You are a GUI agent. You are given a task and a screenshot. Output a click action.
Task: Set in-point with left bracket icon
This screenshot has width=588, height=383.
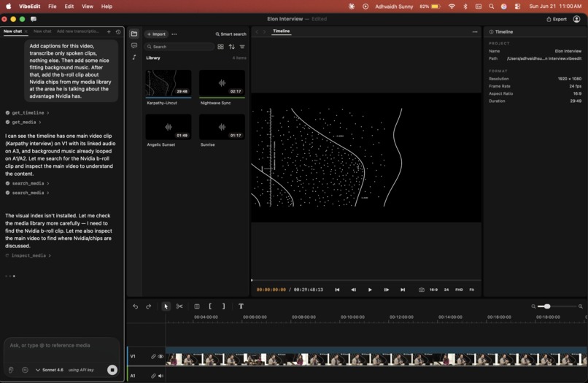point(210,306)
